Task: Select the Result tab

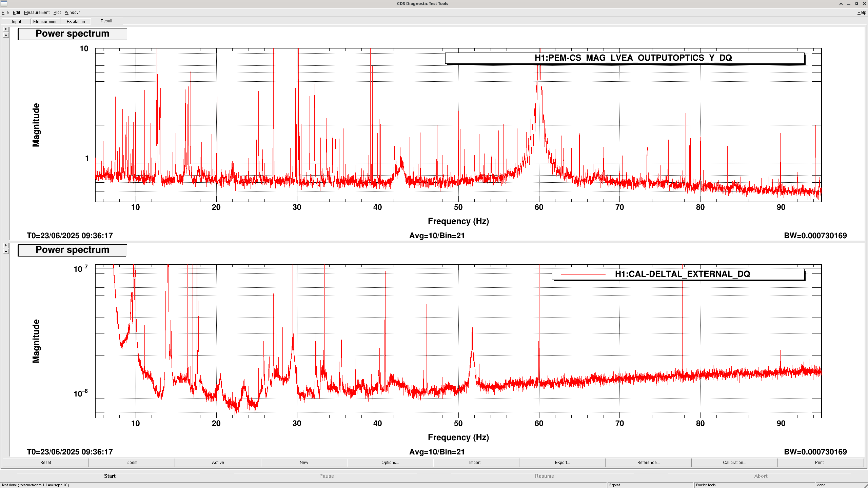Action: 106,21
